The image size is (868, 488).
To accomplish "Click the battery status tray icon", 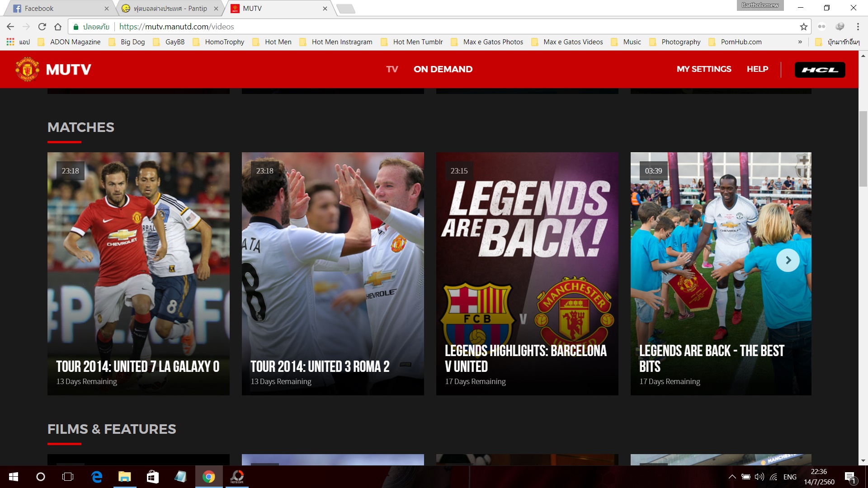I will (746, 477).
